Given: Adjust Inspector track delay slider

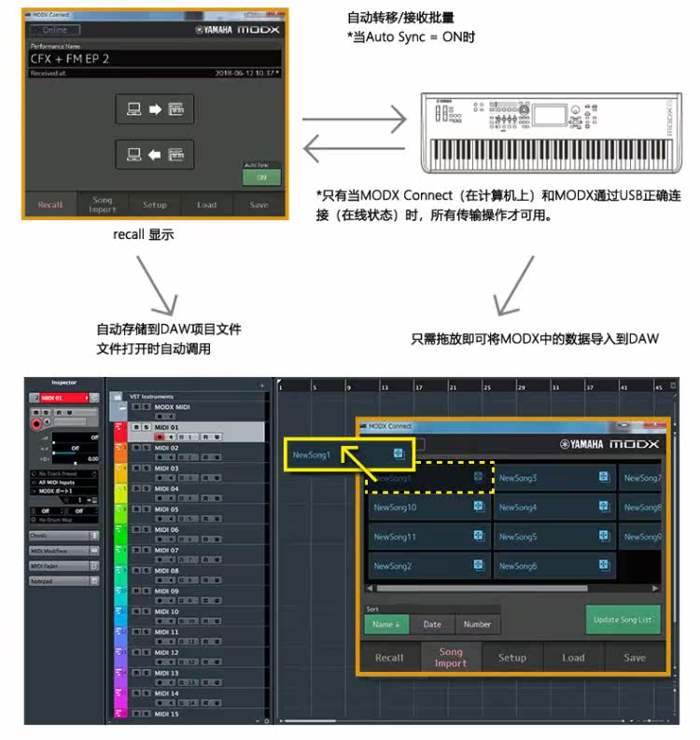Looking at the screenshot, I should coord(75,461).
